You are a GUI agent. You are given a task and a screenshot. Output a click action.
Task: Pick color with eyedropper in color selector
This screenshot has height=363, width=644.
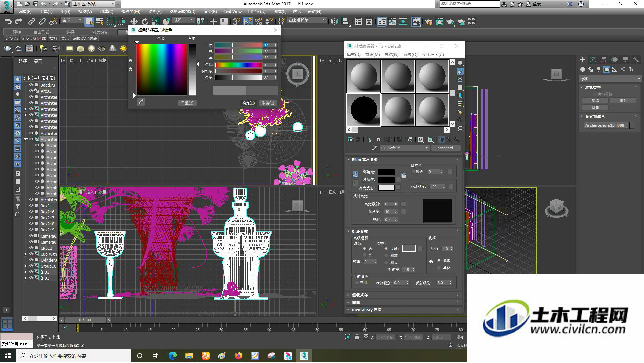coord(141,102)
